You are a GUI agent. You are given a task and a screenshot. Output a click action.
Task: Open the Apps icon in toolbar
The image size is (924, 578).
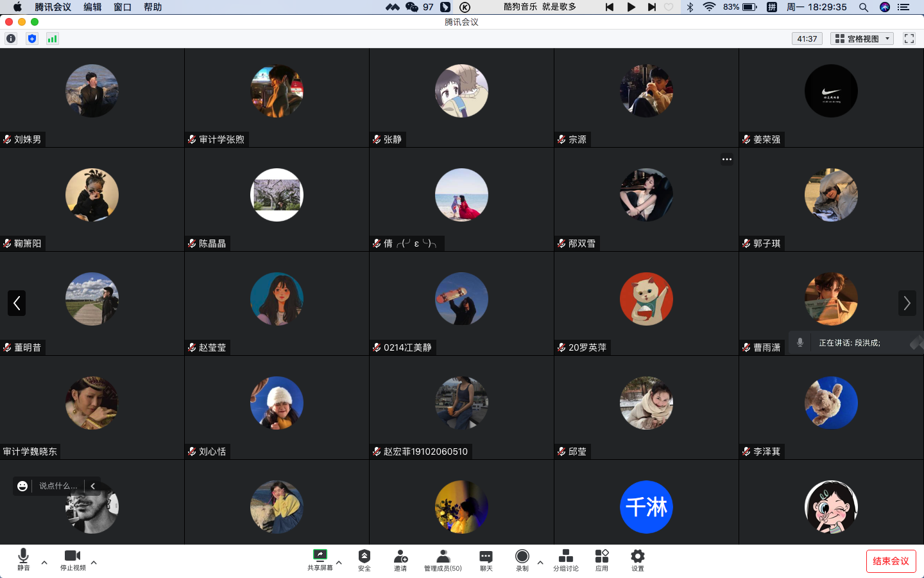(x=601, y=557)
